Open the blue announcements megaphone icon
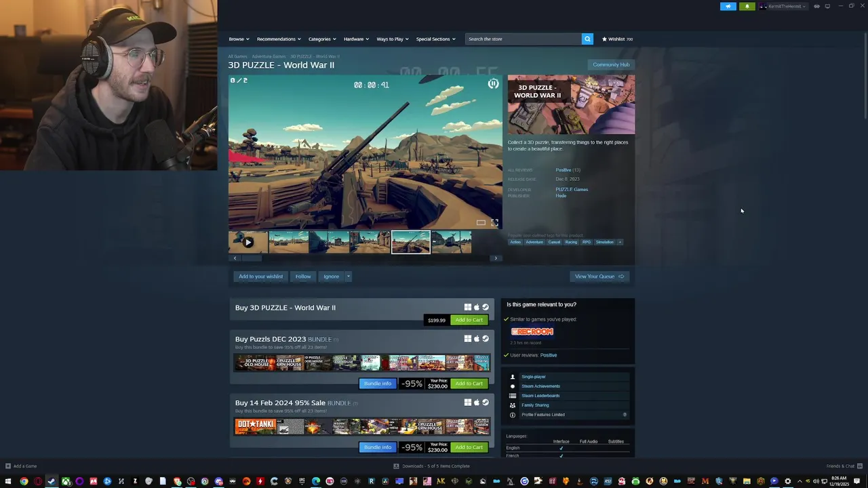868x488 pixels. coord(728,6)
